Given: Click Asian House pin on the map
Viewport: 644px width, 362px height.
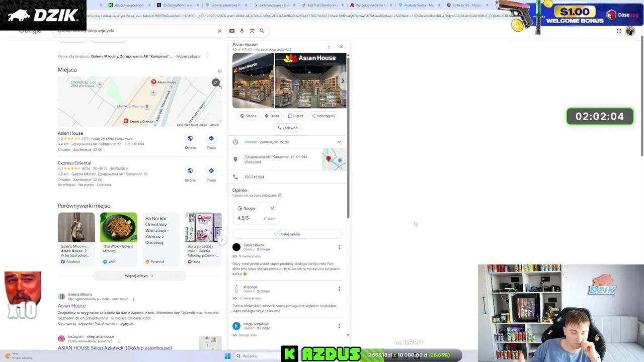Looking at the screenshot, I should (x=154, y=81).
